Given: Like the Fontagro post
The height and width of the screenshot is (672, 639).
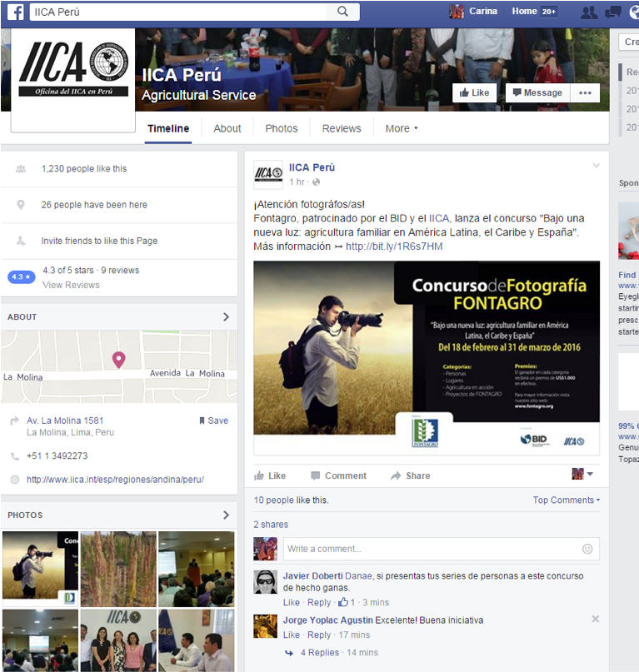Looking at the screenshot, I should (270, 475).
